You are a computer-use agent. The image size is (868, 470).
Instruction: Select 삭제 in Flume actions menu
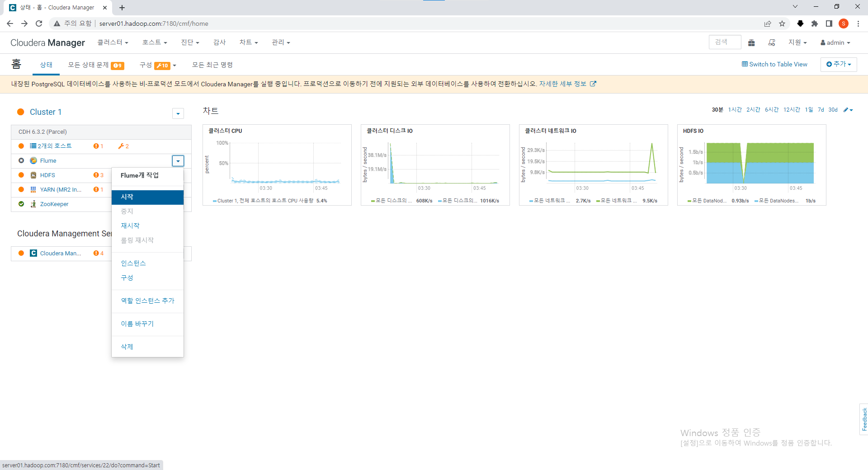(147, 347)
